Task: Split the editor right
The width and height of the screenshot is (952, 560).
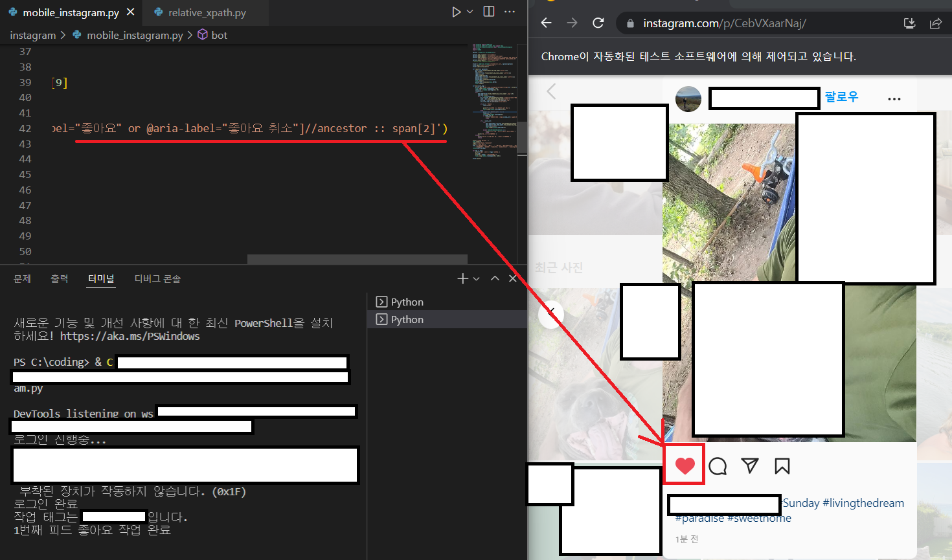Action: pyautogui.click(x=489, y=12)
